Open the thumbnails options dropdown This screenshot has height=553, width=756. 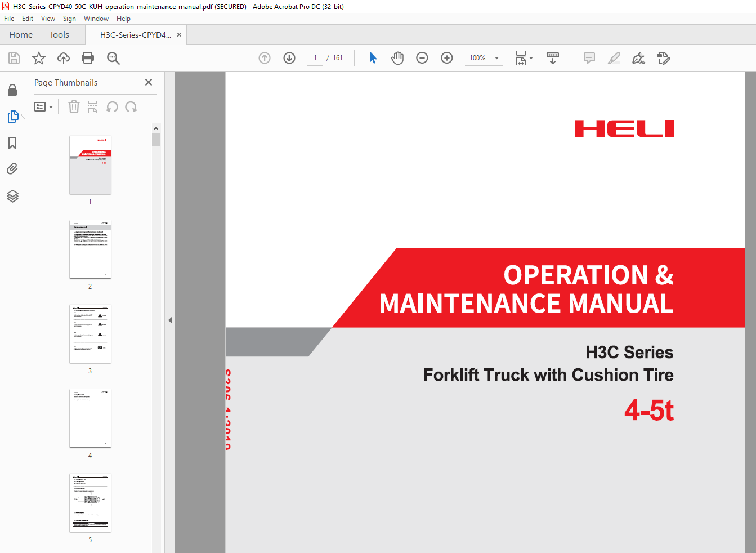click(x=43, y=106)
